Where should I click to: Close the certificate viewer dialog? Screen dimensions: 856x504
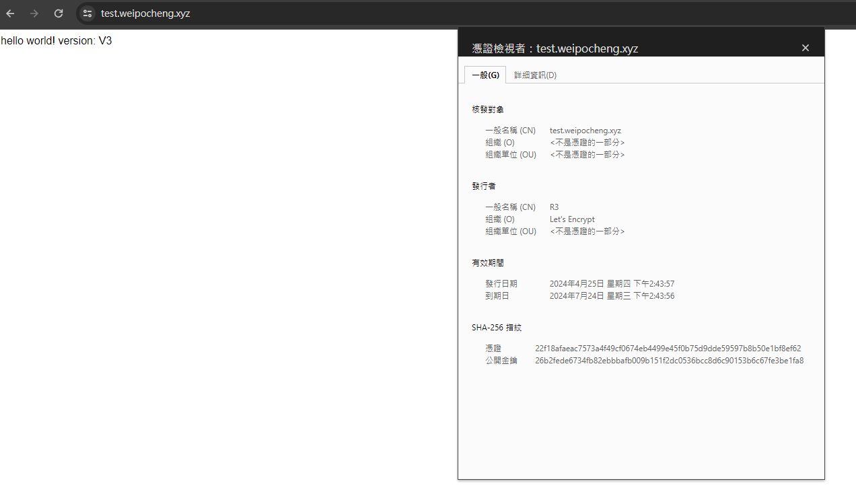tap(806, 48)
